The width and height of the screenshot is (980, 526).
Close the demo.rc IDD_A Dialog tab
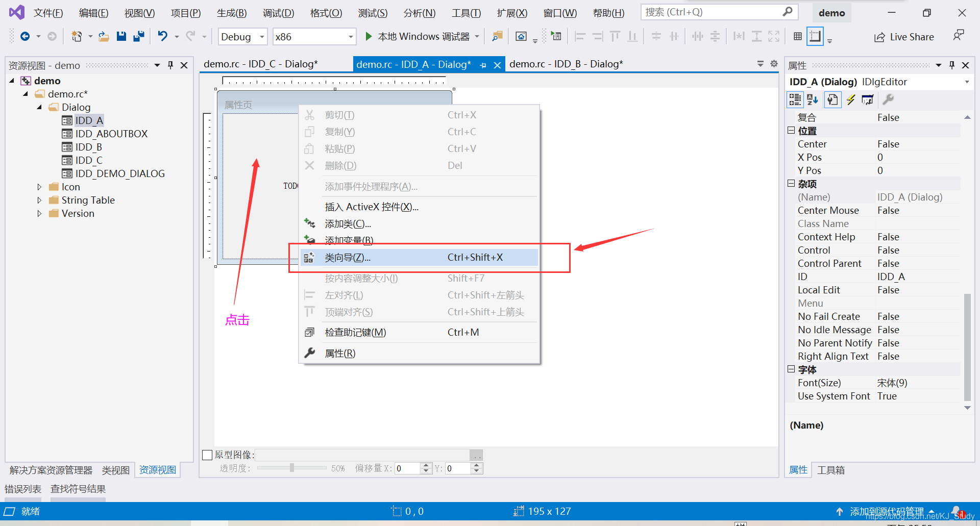[497, 65]
